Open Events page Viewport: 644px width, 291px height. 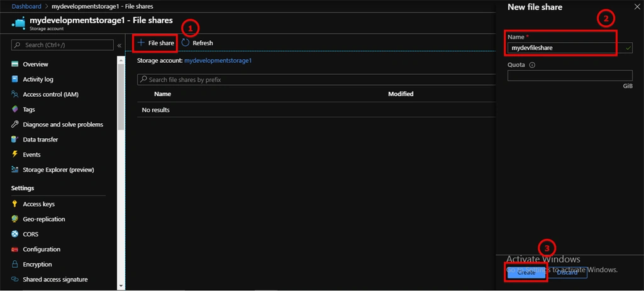pos(31,155)
